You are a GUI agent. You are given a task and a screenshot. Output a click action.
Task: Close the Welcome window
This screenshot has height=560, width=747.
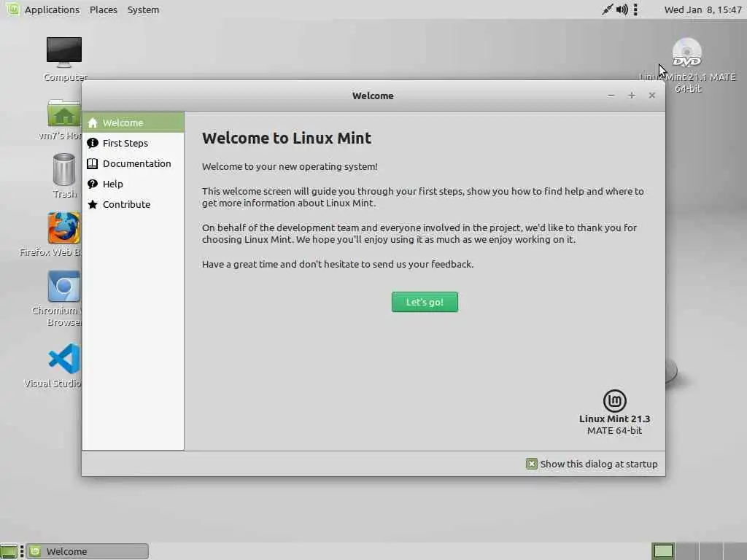651,96
